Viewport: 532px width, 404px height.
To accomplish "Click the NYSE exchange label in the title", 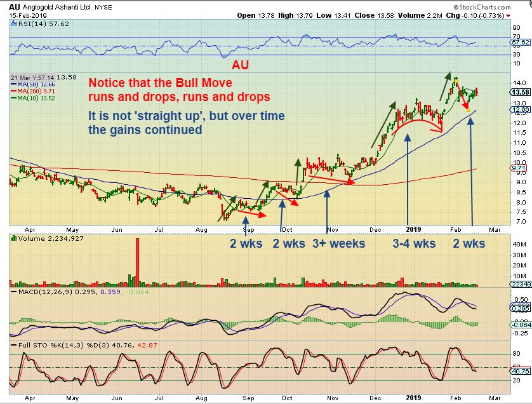I will tap(103, 7).
